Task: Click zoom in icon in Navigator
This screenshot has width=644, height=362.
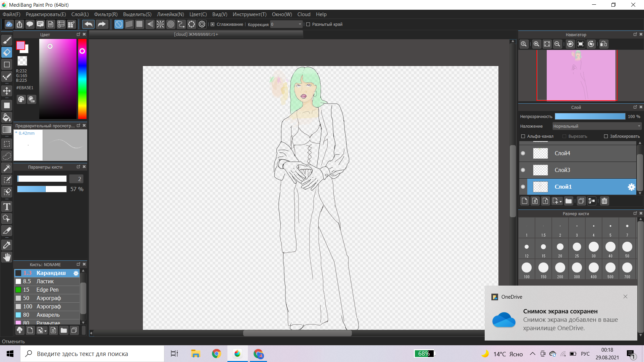Action: point(536,44)
